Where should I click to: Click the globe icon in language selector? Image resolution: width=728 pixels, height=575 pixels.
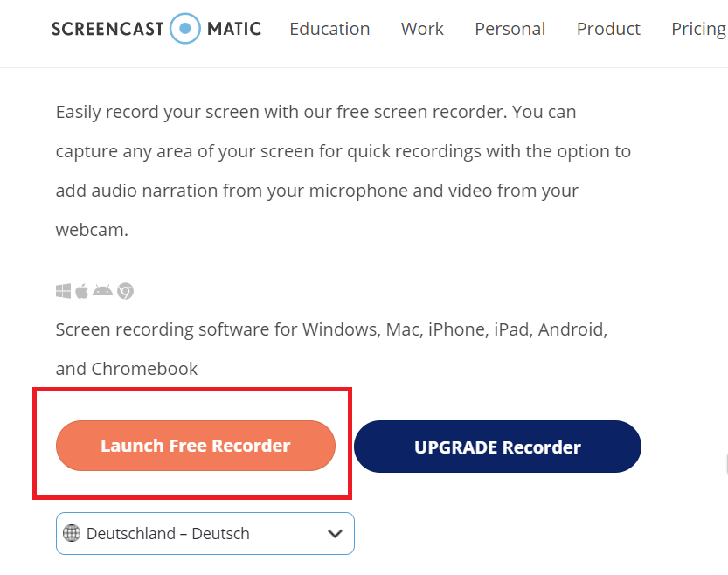click(72, 533)
